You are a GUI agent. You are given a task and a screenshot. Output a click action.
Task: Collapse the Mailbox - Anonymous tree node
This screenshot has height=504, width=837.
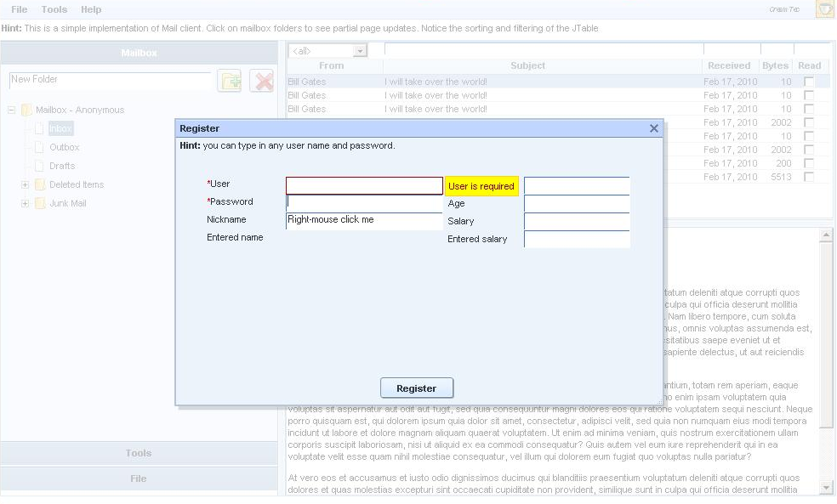(x=12, y=110)
